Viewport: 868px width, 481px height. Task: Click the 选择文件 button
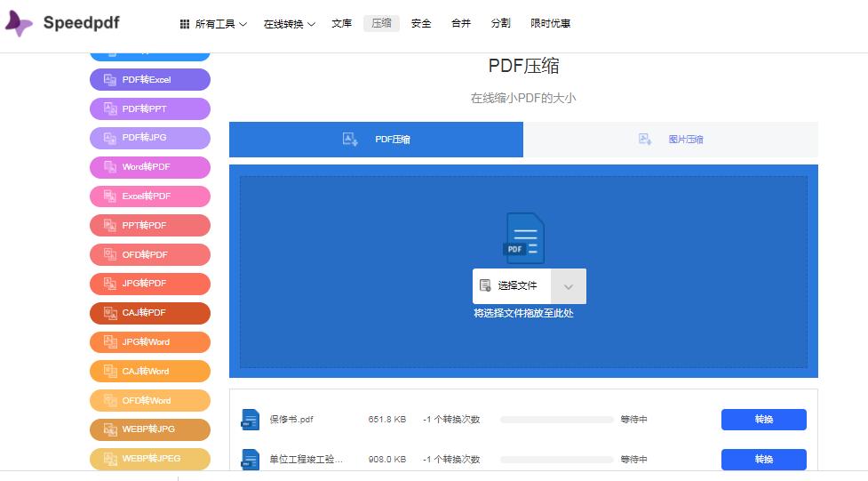[x=512, y=286]
